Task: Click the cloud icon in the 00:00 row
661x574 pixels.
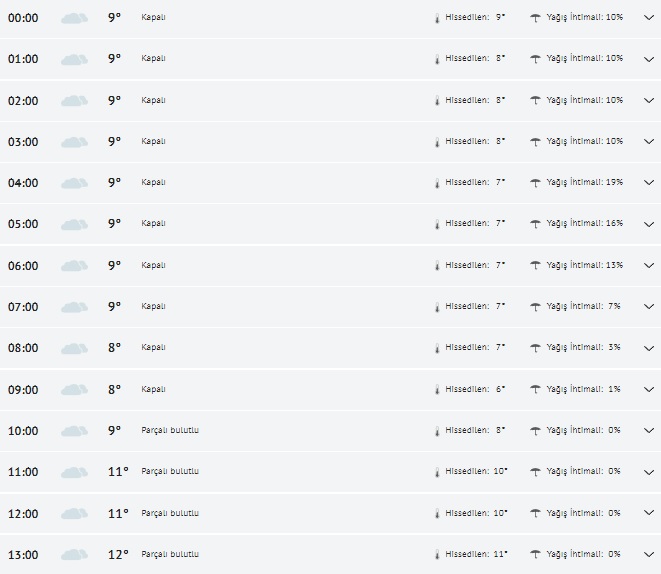Action: pos(74,18)
